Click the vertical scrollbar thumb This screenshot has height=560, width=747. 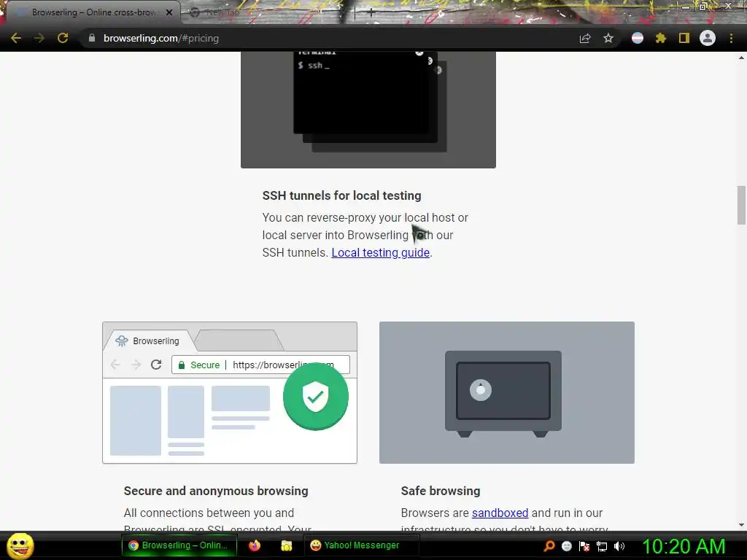(x=741, y=205)
